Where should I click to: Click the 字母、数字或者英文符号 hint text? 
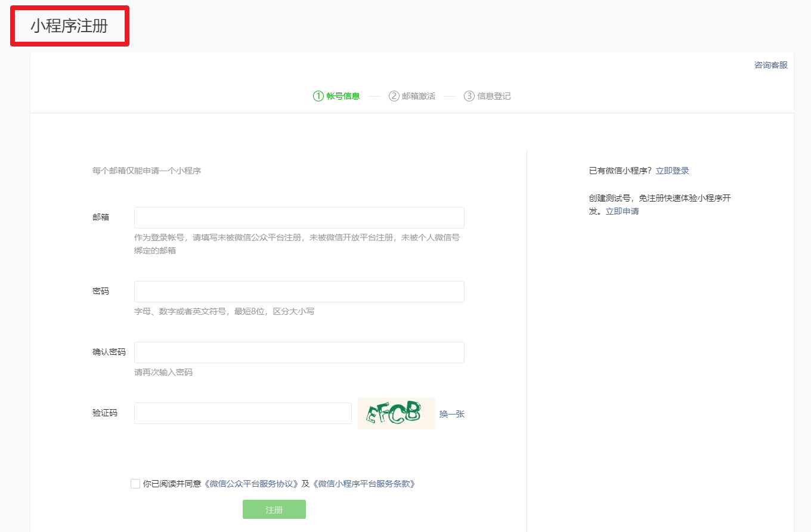click(x=224, y=311)
